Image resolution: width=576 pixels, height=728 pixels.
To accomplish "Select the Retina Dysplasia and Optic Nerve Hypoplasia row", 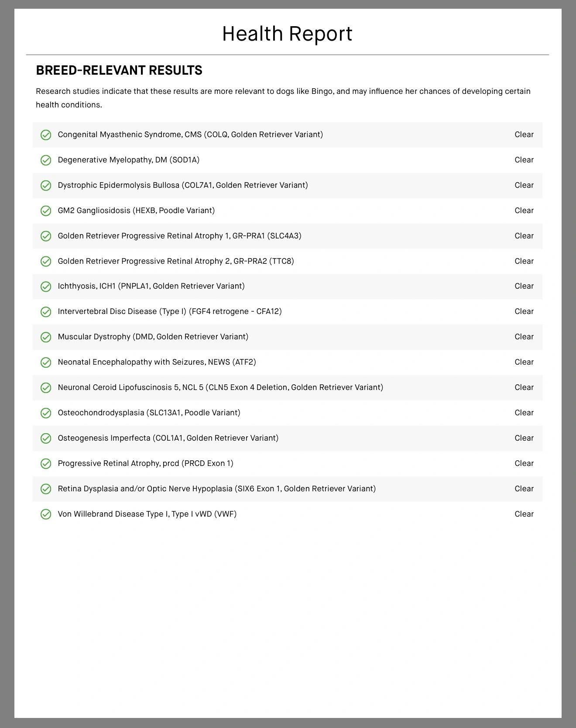I will [216, 489].
